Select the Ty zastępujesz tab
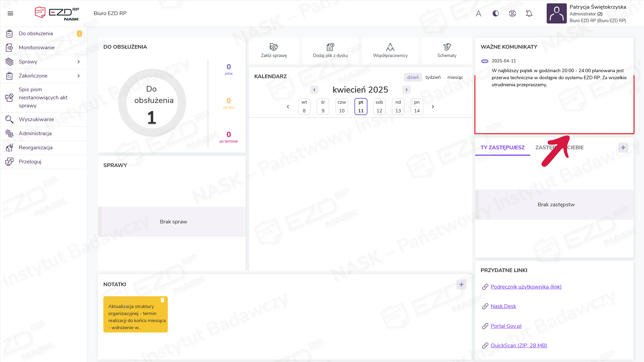Viewport: 644px width, 362px height. click(502, 148)
